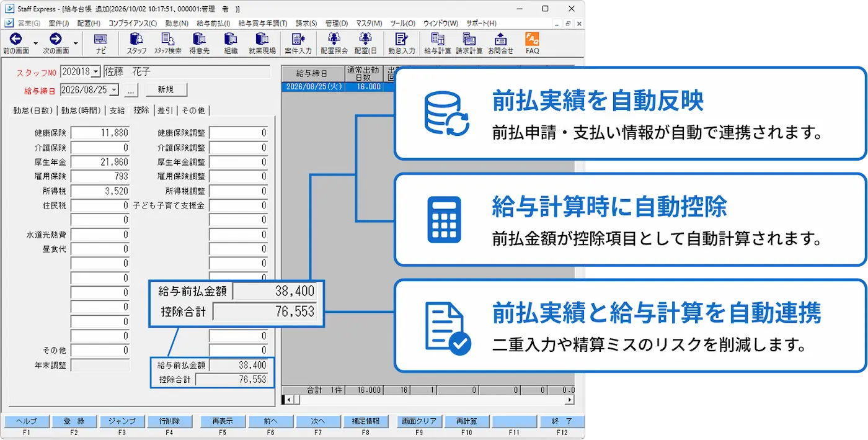Open the 配置(H) menu
This screenshot has width=868, height=440.
[89, 23]
